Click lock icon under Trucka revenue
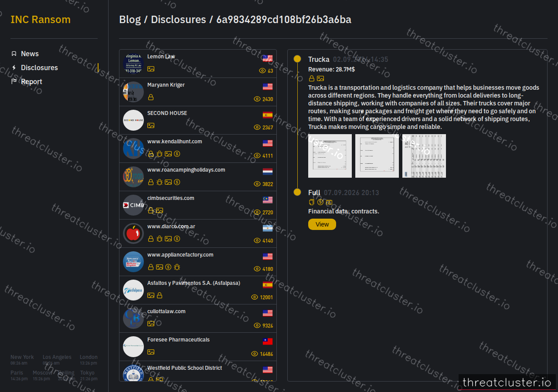The height and width of the screenshot is (392, 558). coord(312,78)
